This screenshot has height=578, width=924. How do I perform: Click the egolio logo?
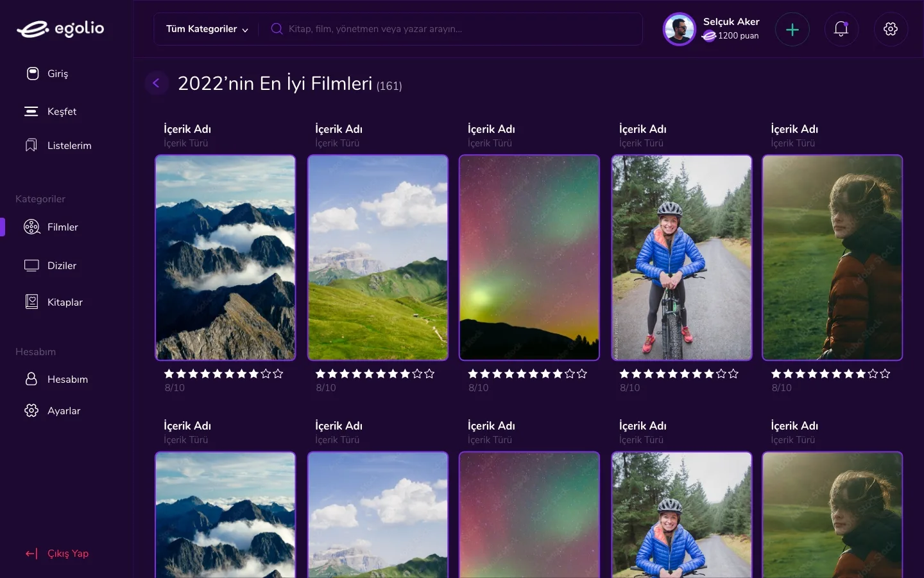point(60,29)
